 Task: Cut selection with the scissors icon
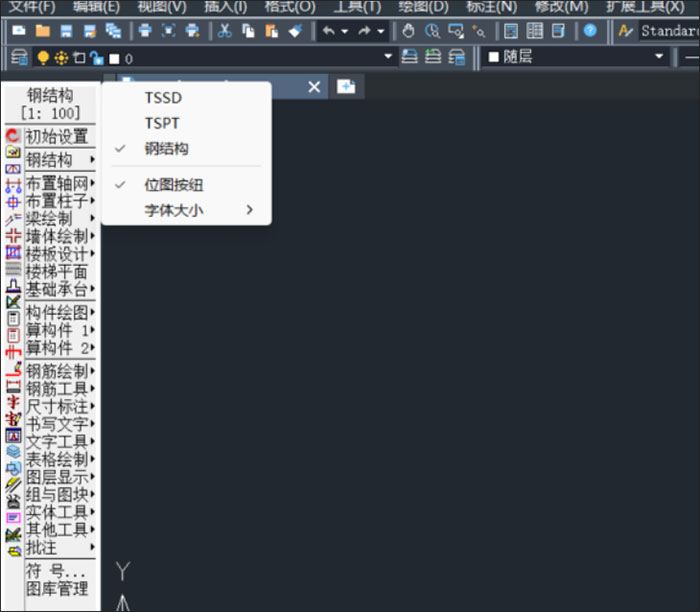pos(225,31)
